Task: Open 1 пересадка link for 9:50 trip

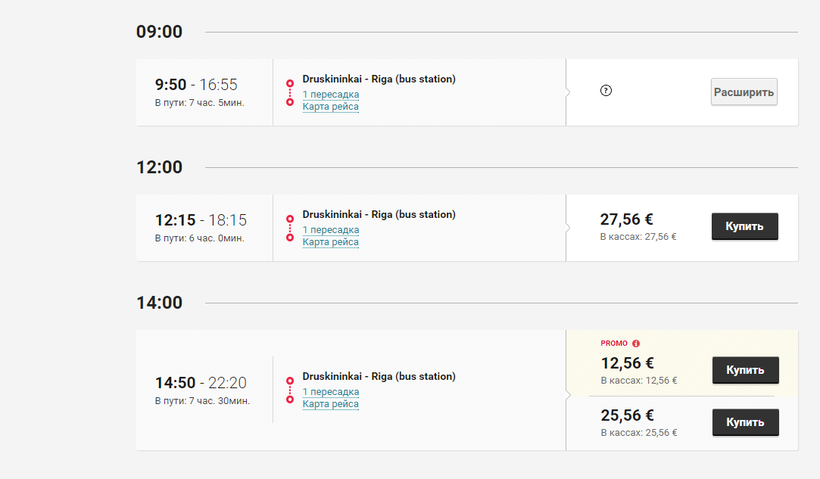Action: click(x=330, y=94)
